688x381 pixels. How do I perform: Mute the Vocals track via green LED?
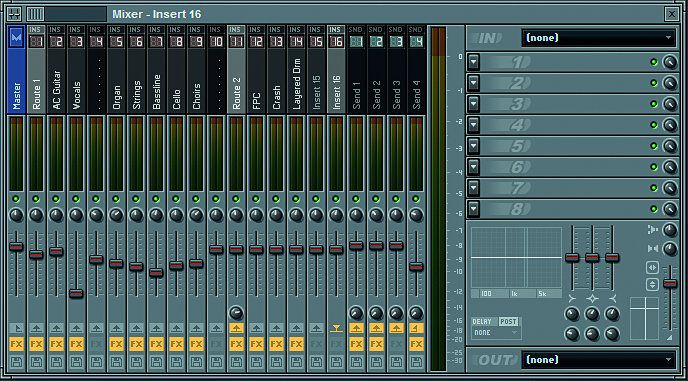pos(76,199)
